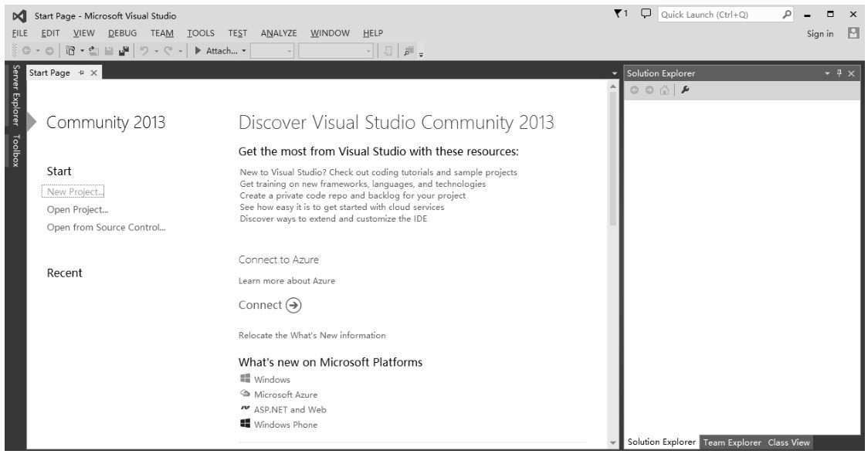Select the bottom Solution Explorer tab
868x454 pixels.
pyautogui.click(x=662, y=442)
